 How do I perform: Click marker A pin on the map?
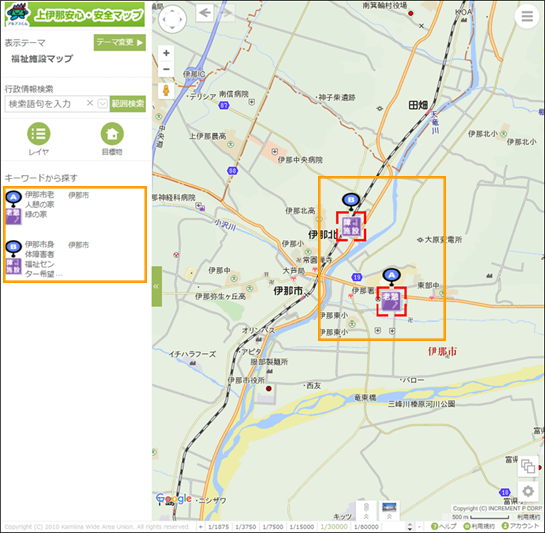pyautogui.click(x=392, y=276)
